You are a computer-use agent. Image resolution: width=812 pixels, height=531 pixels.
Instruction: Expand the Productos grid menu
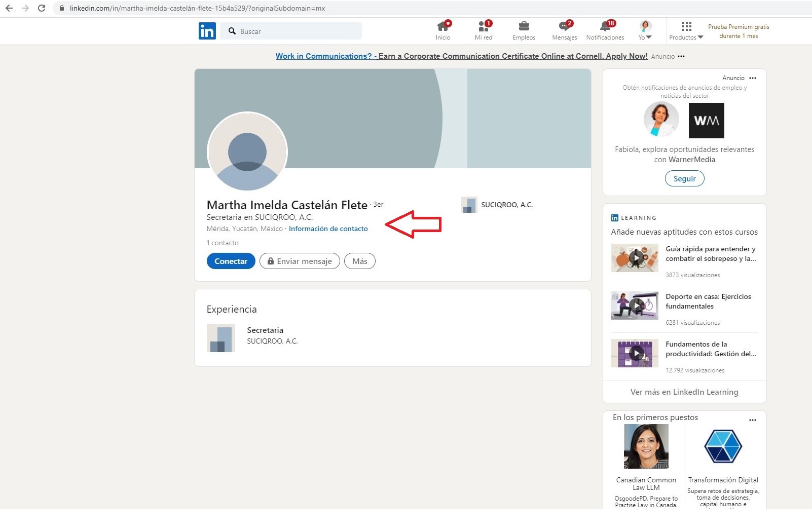click(686, 30)
